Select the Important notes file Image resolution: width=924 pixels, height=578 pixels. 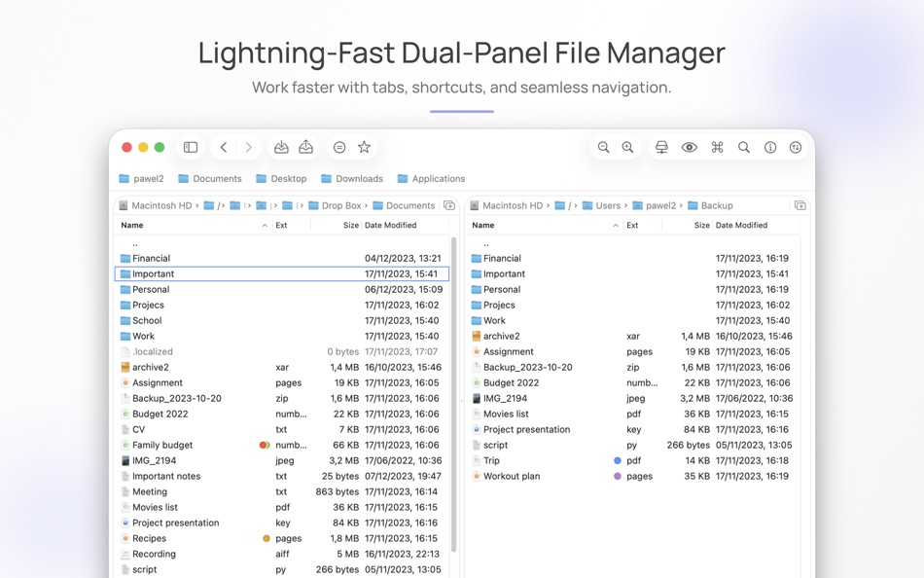click(282, 477)
